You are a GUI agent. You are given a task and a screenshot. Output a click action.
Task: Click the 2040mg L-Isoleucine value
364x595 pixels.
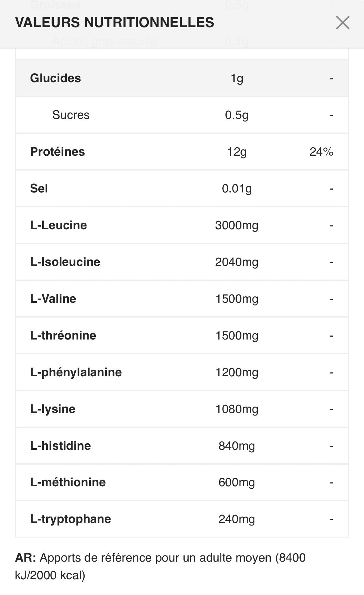coord(236,262)
